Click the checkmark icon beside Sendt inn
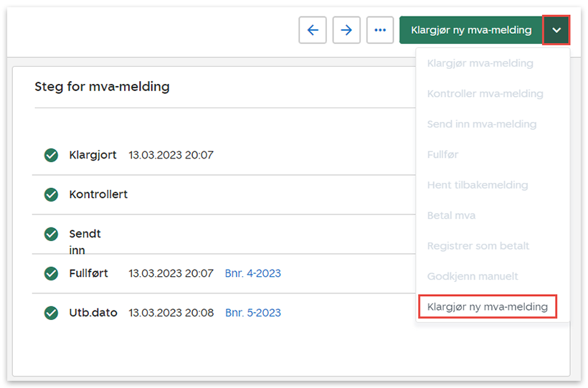588x388 pixels. click(x=51, y=234)
